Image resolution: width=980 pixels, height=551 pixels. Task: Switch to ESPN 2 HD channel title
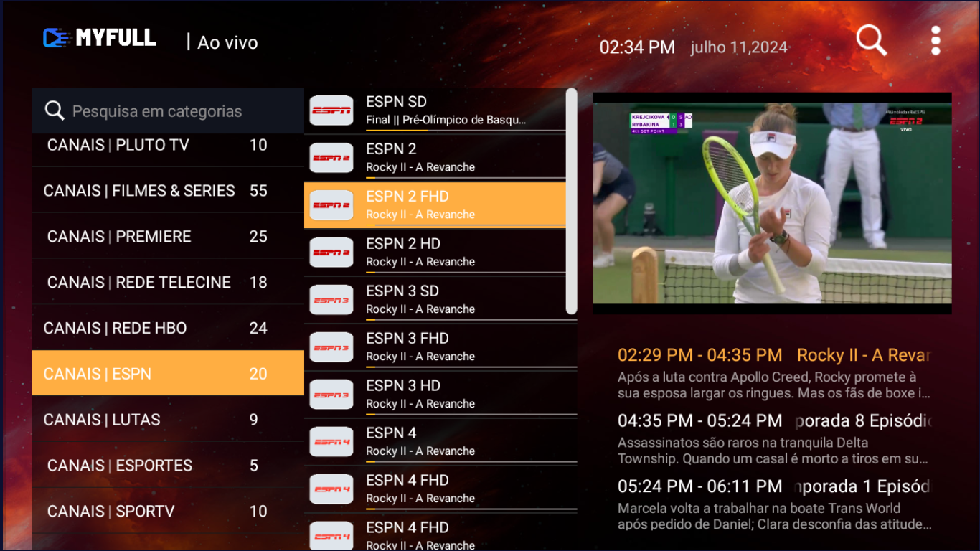pyautogui.click(x=403, y=244)
